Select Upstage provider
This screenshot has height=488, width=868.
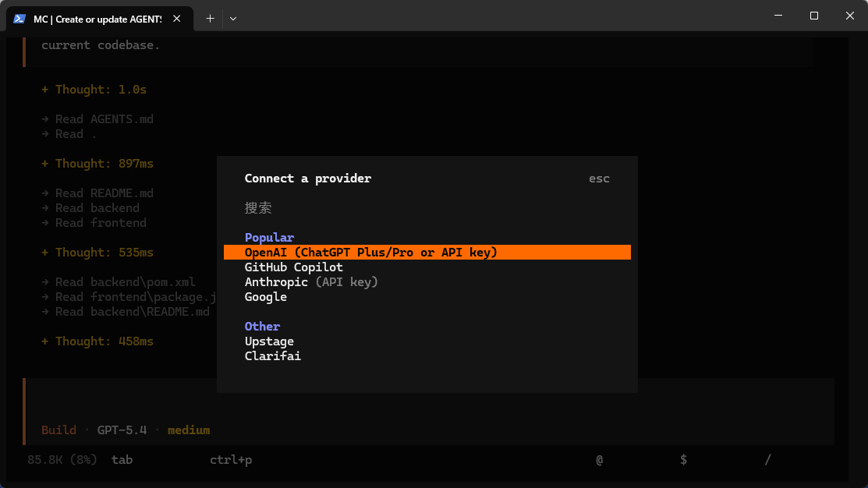click(269, 341)
